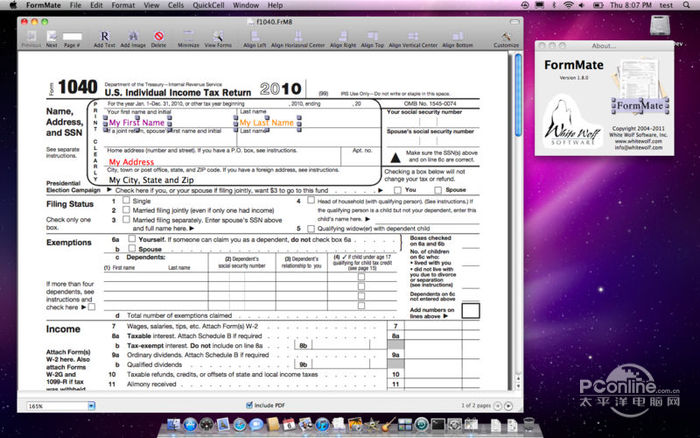Check the Spouse exemption box 6b

tap(132, 248)
